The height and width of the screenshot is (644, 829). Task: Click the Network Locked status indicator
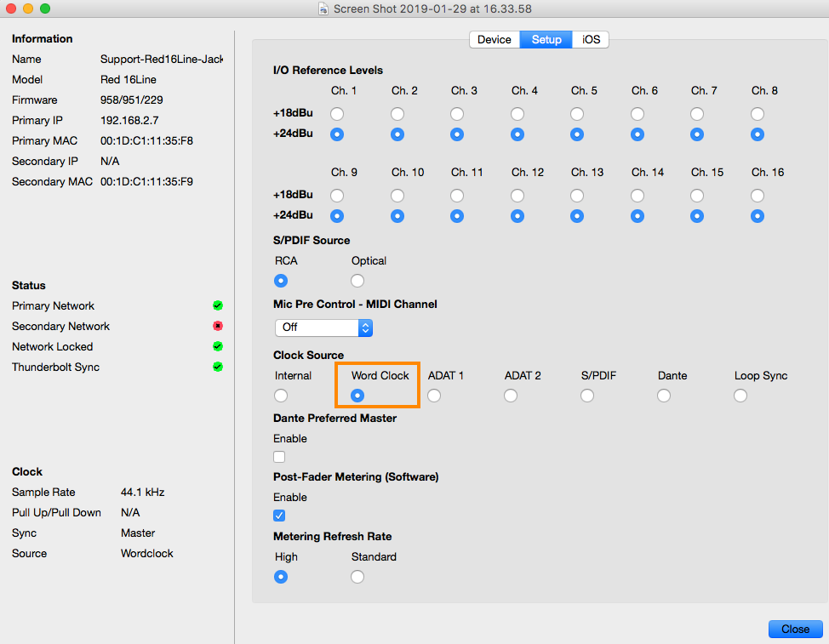(x=218, y=346)
